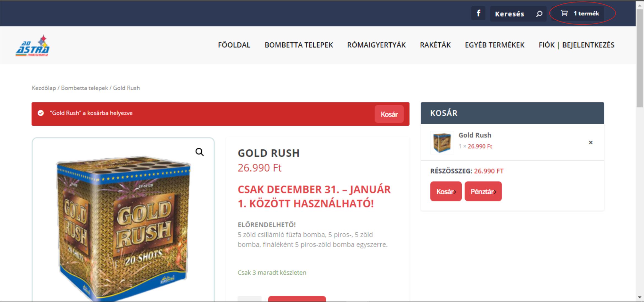Click the success checkmark icon in notification

pos(41,113)
